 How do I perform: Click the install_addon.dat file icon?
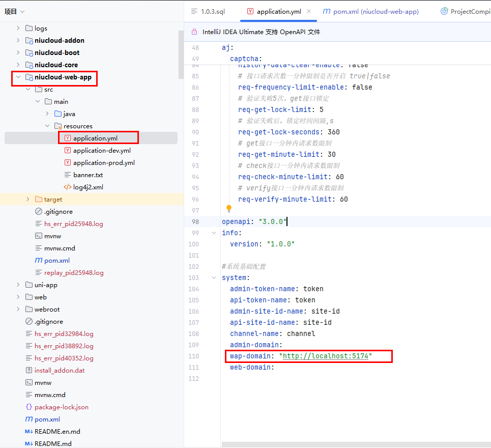(x=29, y=371)
